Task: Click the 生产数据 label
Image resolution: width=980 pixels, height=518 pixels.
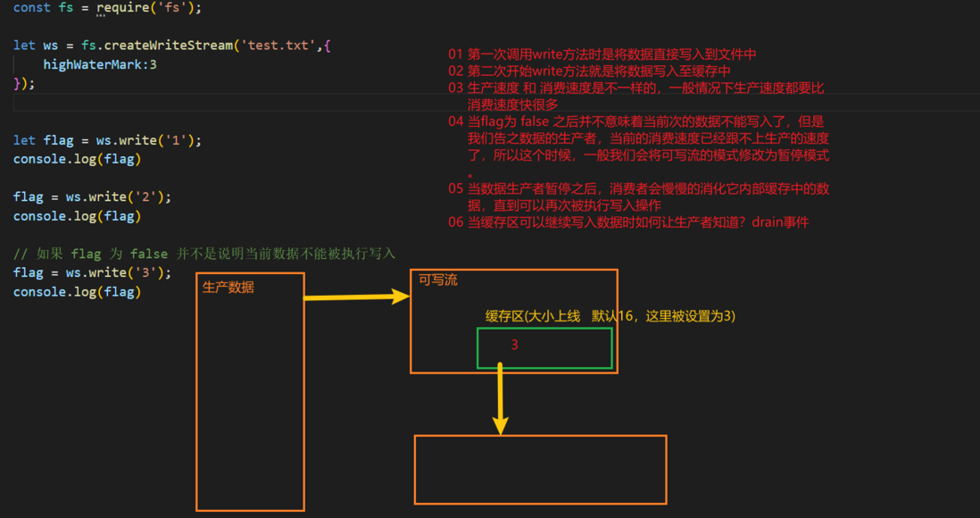Action: pos(228,288)
